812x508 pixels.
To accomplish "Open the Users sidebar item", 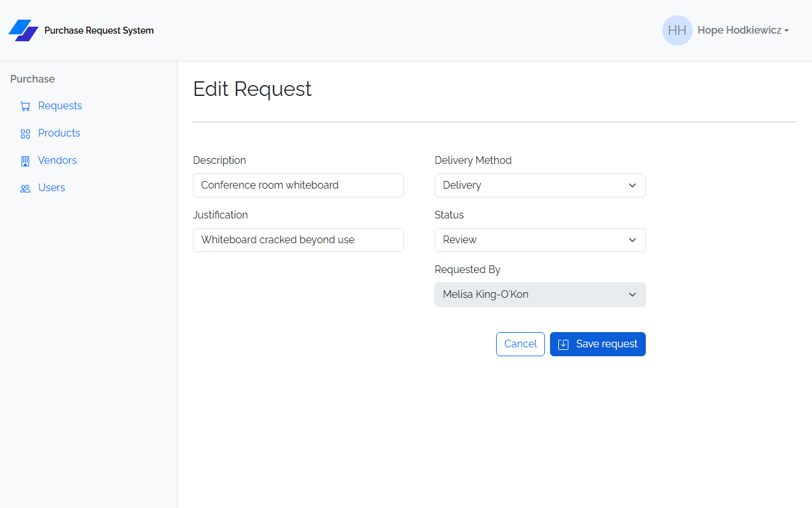I will 51,188.
